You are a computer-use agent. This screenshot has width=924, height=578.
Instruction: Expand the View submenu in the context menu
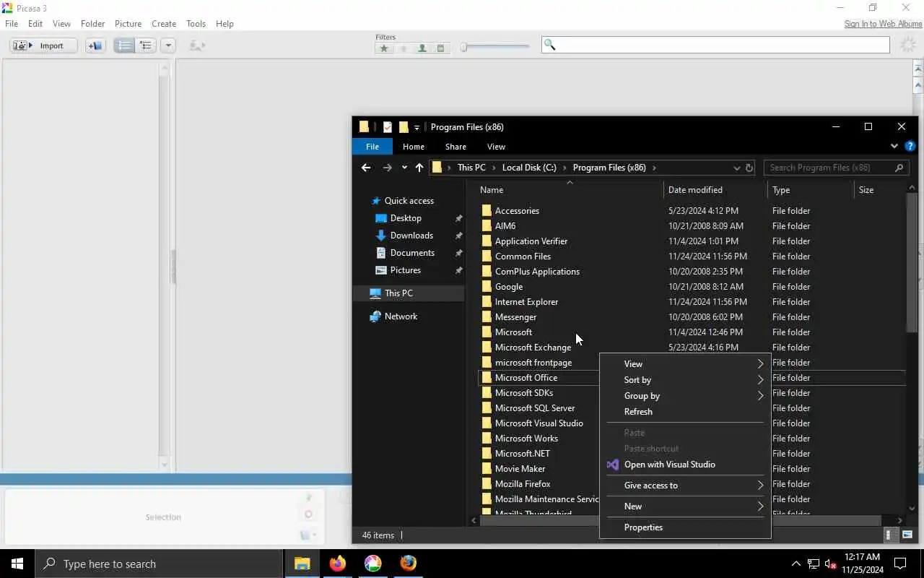point(685,364)
